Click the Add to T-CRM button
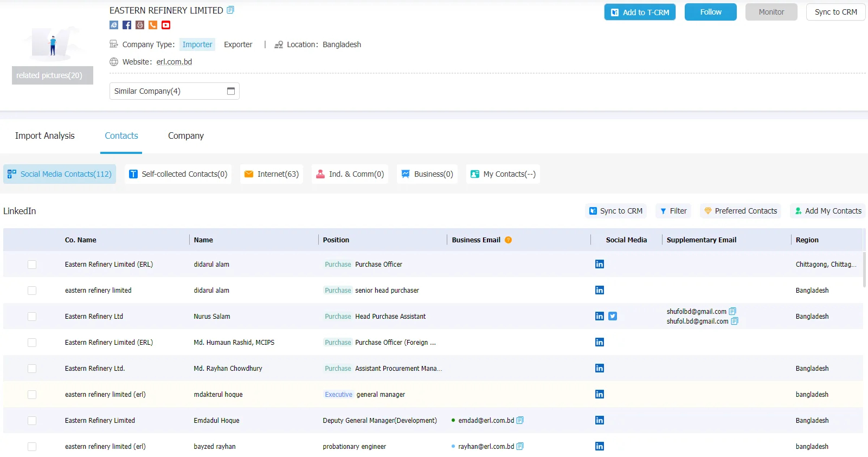The image size is (868, 457). (640, 12)
